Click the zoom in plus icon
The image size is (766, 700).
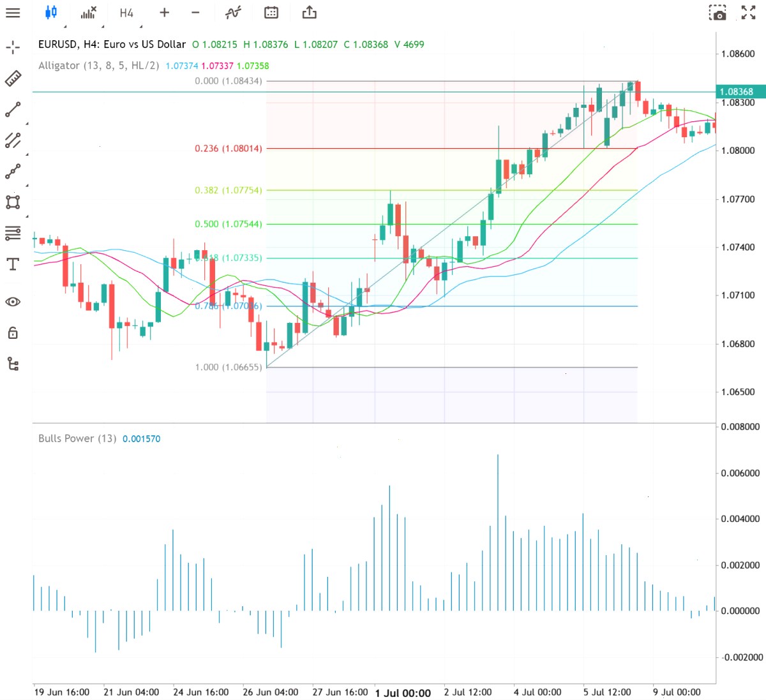(164, 13)
